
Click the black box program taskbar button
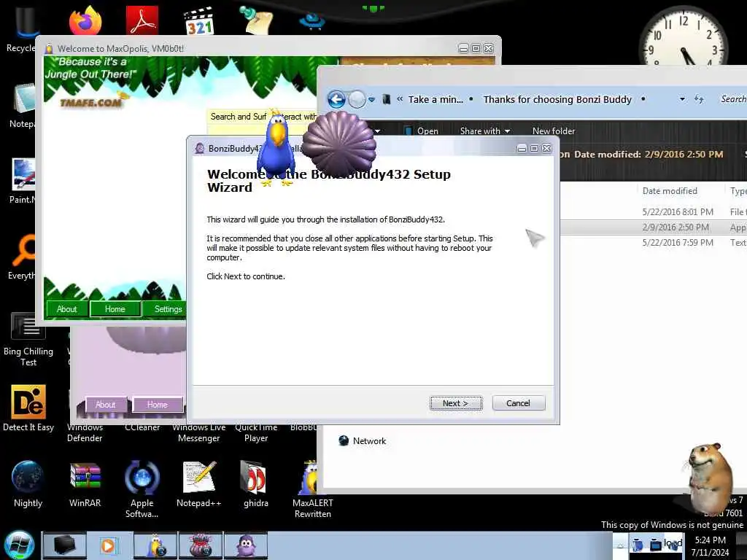(64, 545)
